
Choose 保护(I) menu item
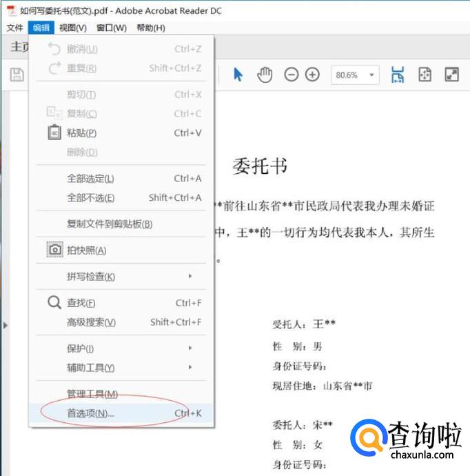click(121, 348)
